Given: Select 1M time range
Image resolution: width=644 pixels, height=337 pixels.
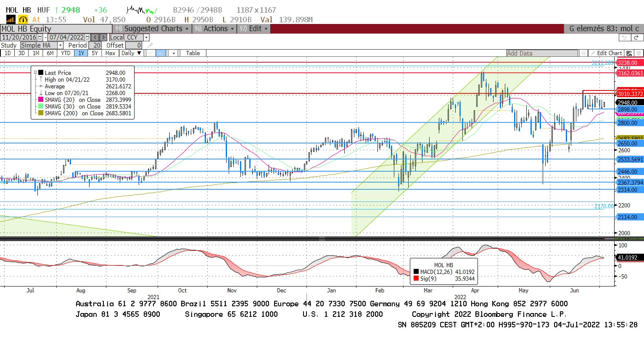Looking at the screenshot, I should click(36, 53).
